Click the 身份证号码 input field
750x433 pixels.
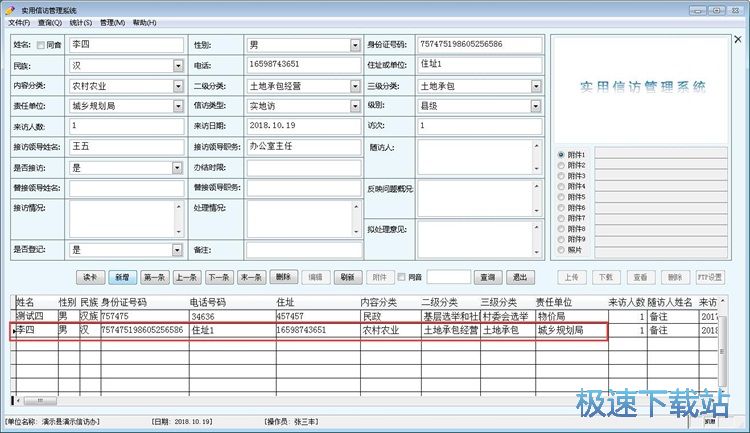[480, 45]
